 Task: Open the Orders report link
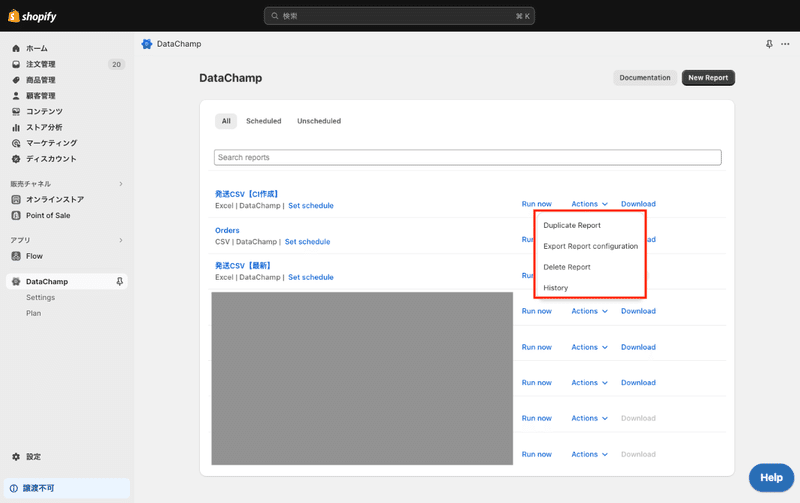(x=227, y=231)
